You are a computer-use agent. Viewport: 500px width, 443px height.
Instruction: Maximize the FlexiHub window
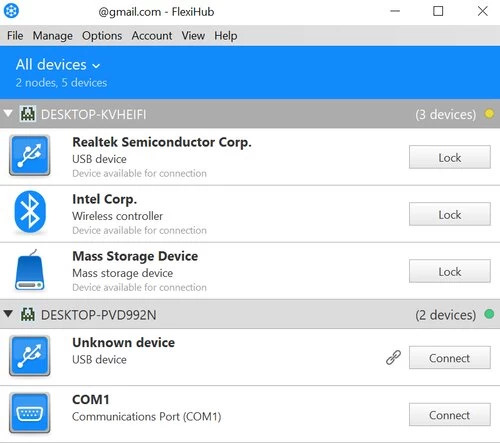(x=438, y=11)
